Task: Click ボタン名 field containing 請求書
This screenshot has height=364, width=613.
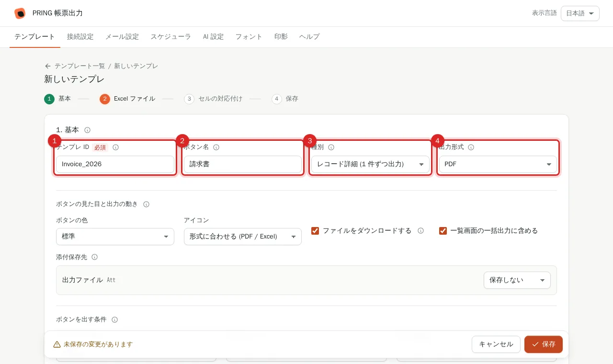Action: pyautogui.click(x=243, y=164)
